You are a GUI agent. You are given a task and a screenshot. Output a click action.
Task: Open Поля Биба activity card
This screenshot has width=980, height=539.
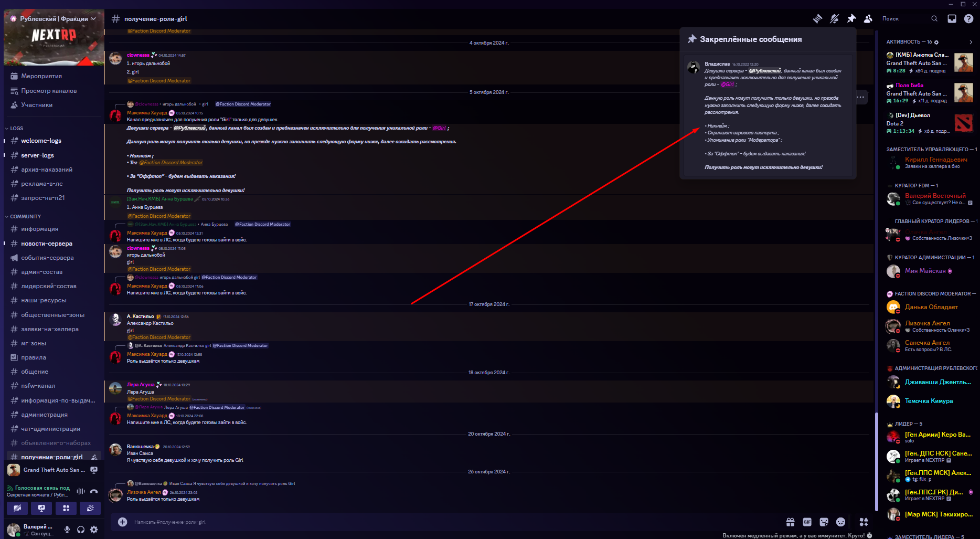point(930,93)
